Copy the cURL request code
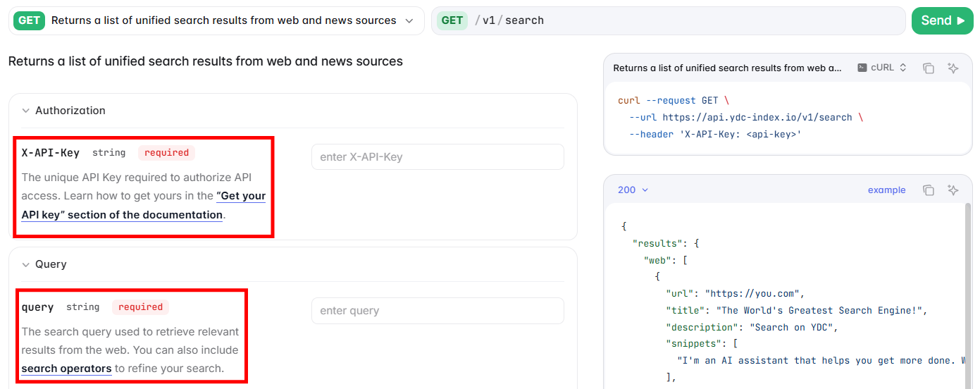Screen dimensions: 980x389 [x=929, y=68]
